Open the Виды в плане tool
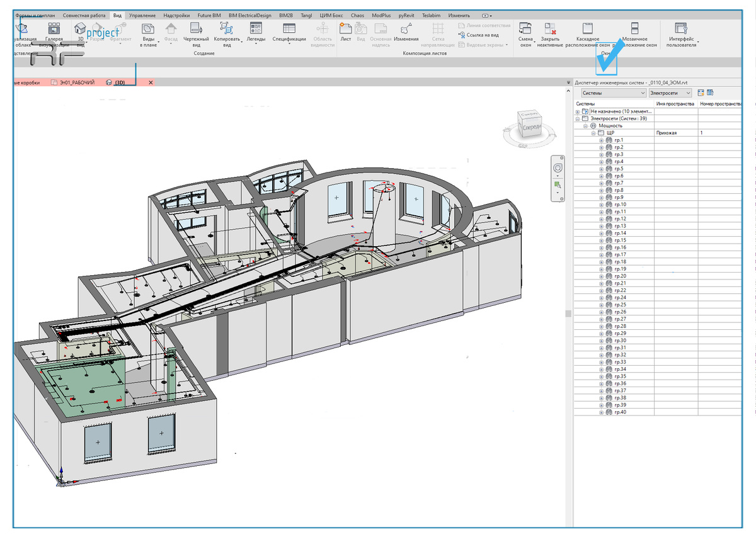 tap(148, 34)
